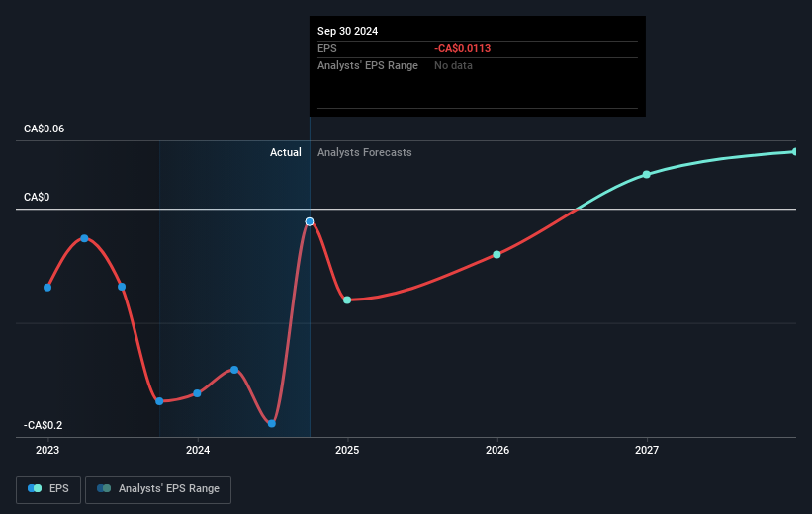Image resolution: width=812 pixels, height=514 pixels.
Task: Click the tooltip date 'Sep 30 2024'
Action: [347, 31]
